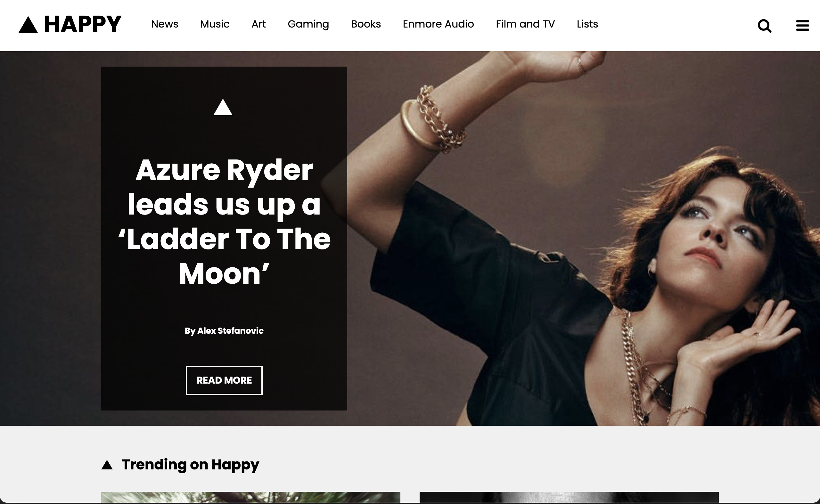Click the black triangle Happy logo
Viewport: 820px width, 504px height.
coord(28,24)
